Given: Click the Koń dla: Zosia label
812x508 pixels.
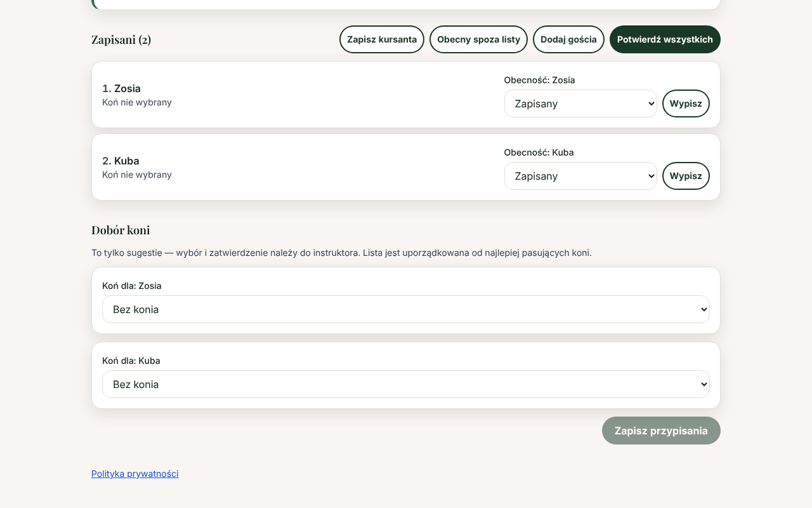Looking at the screenshot, I should [132, 286].
